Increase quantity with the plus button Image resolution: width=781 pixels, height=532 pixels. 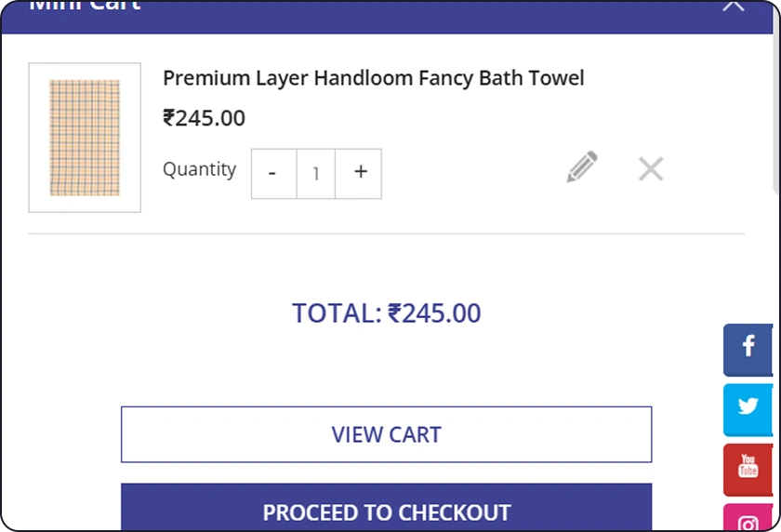(x=359, y=173)
